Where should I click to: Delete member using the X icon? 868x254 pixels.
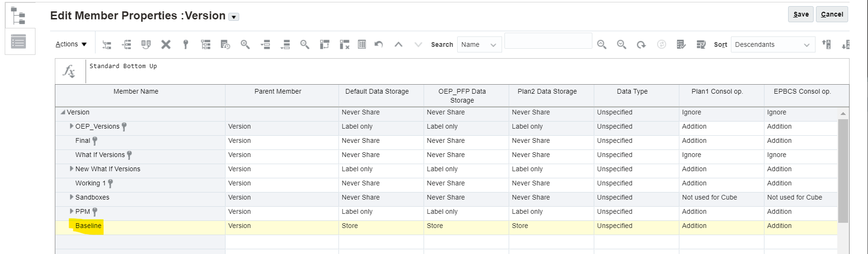pos(165,44)
